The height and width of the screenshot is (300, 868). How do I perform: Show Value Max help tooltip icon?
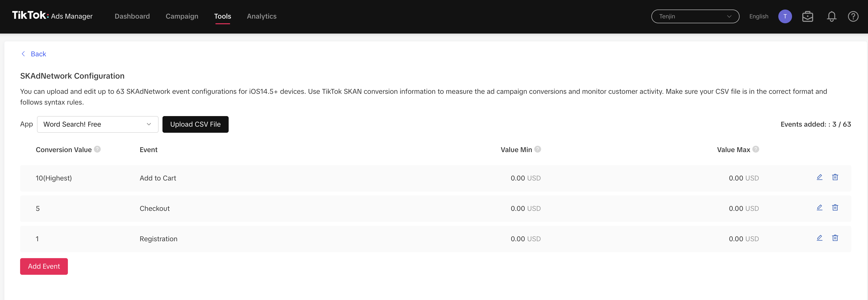pos(756,149)
